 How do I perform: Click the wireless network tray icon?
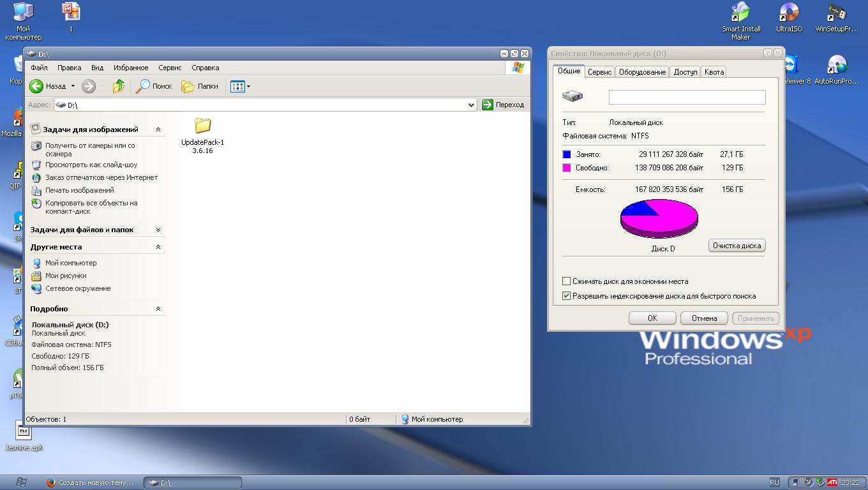[797, 482]
